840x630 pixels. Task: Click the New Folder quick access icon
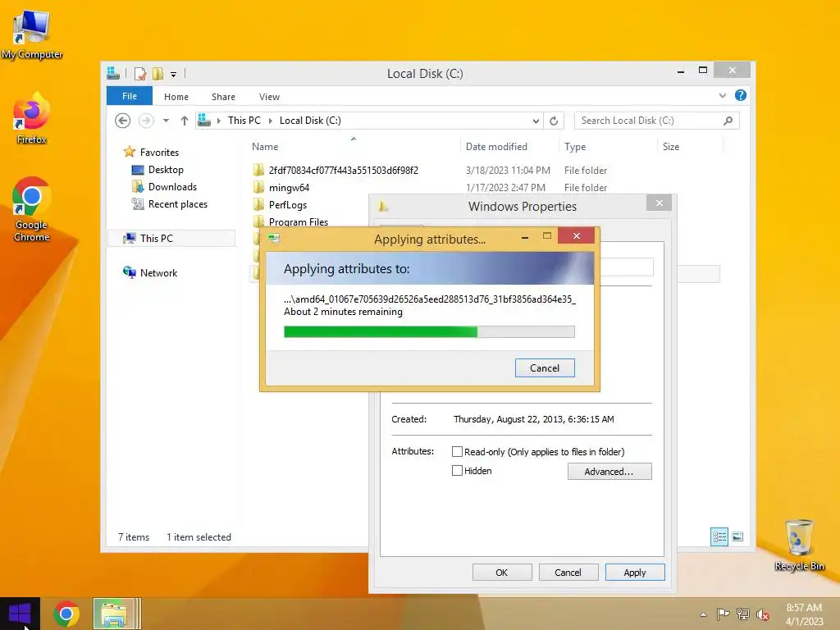(157, 73)
